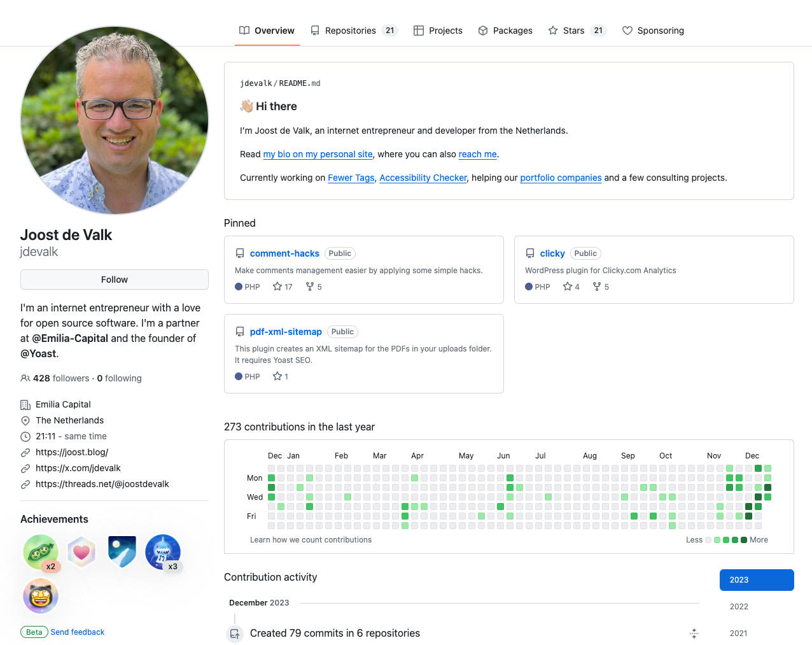
Task: Click the Pull Shark achievement badge
Action: pyautogui.click(x=163, y=552)
